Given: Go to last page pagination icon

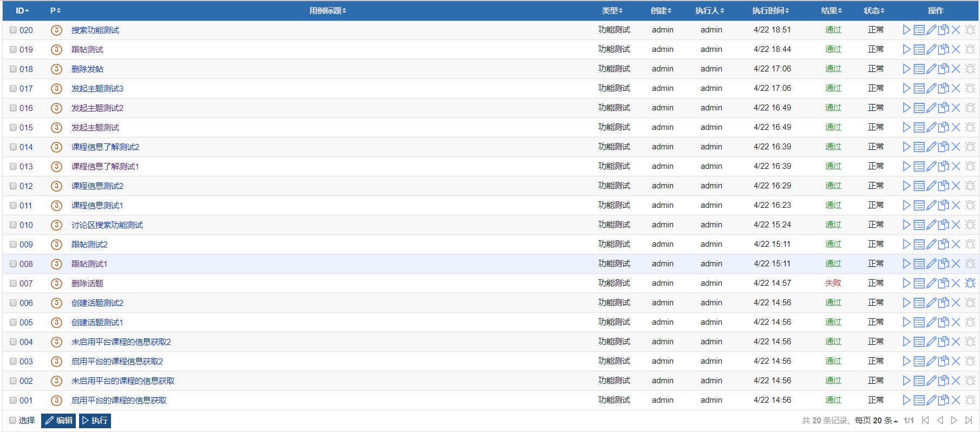Looking at the screenshot, I should [x=969, y=421].
